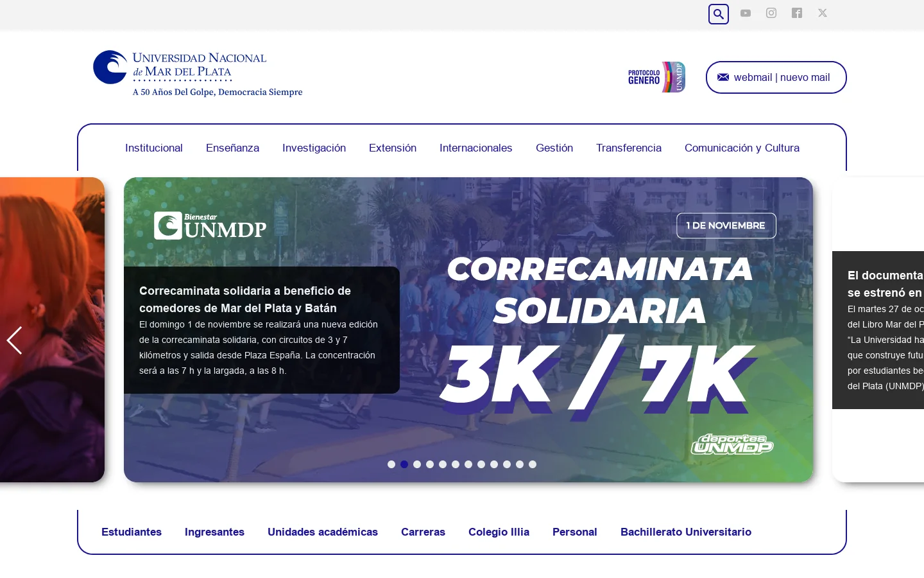Click the Deportes UNMDP logo on the banner
Image resolution: width=924 pixels, height=578 pixels.
point(732,444)
